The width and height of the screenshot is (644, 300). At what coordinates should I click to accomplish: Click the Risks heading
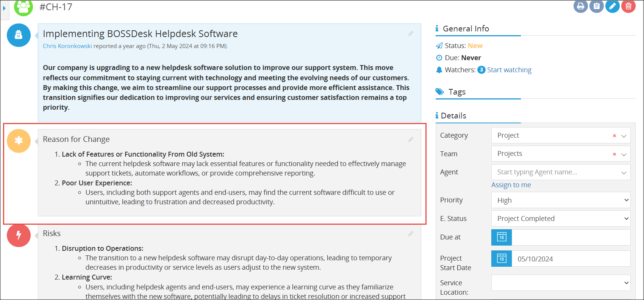click(52, 233)
